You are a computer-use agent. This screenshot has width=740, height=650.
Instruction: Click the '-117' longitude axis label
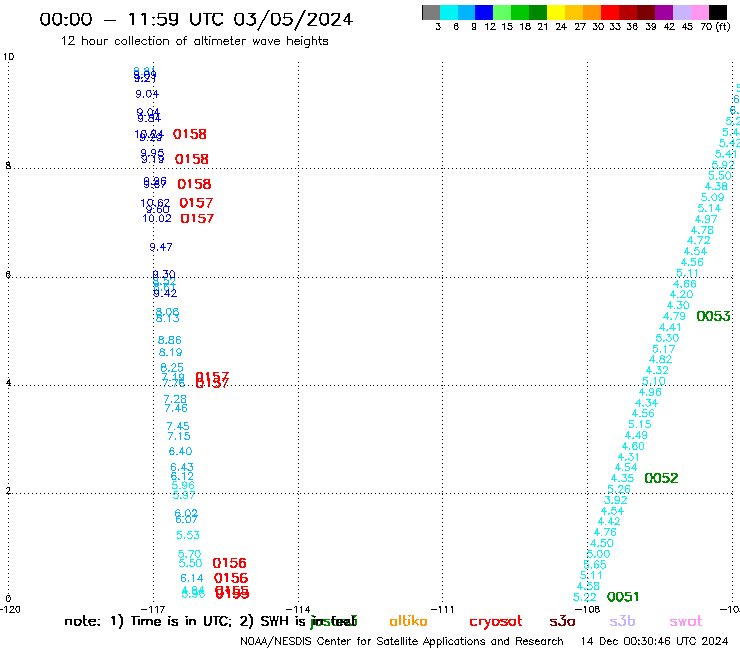[x=153, y=609]
